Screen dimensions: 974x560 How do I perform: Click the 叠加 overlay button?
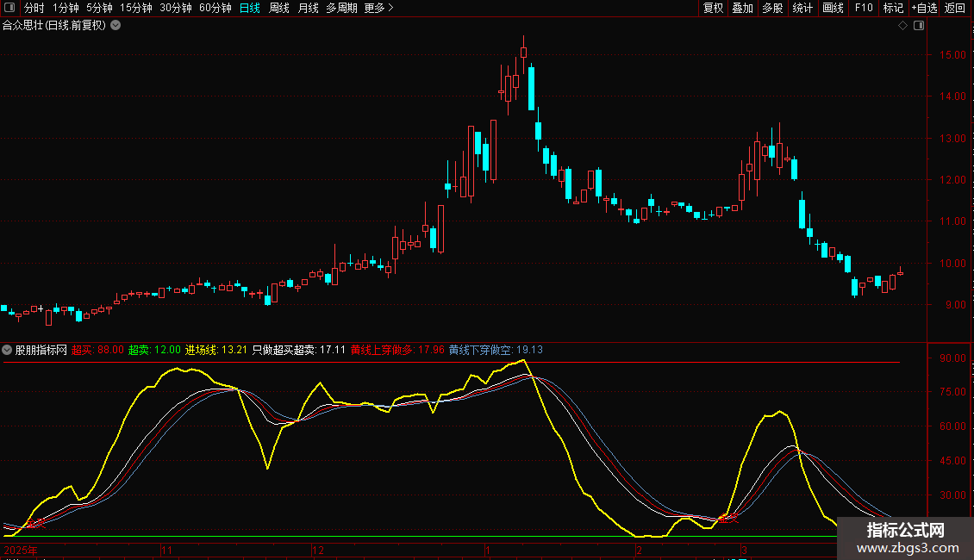point(742,8)
